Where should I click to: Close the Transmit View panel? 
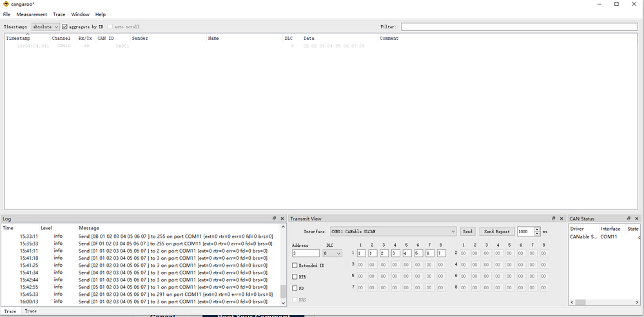(x=561, y=218)
